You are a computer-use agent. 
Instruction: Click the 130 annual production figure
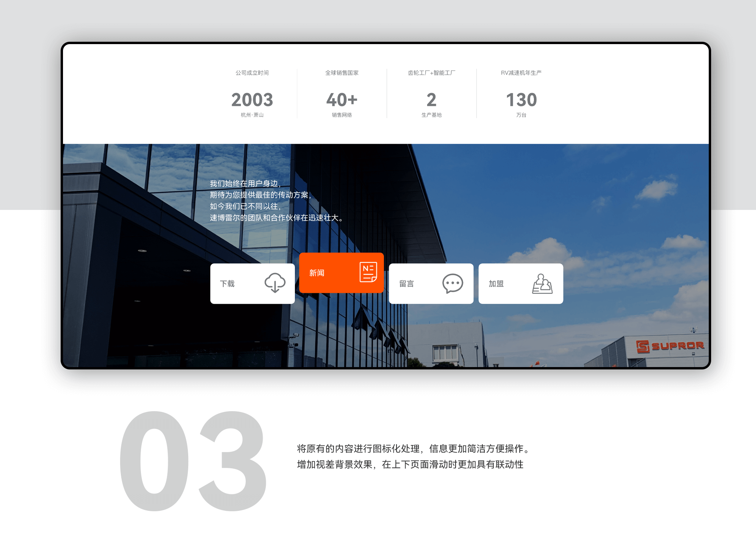point(521,100)
